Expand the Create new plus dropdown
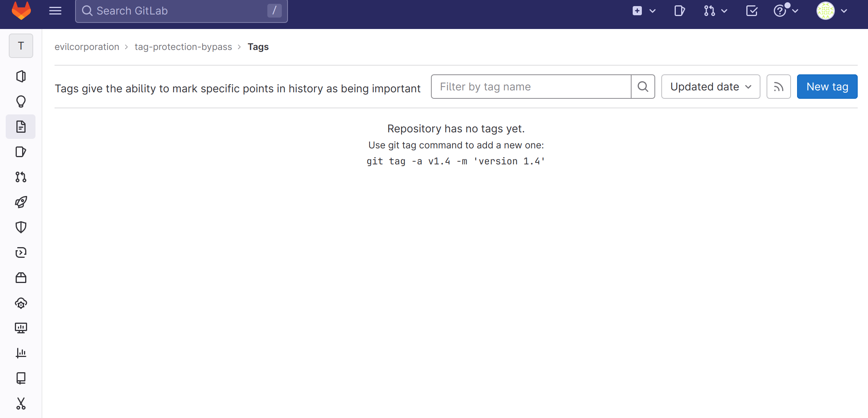Image resolution: width=868 pixels, height=418 pixels. [644, 11]
